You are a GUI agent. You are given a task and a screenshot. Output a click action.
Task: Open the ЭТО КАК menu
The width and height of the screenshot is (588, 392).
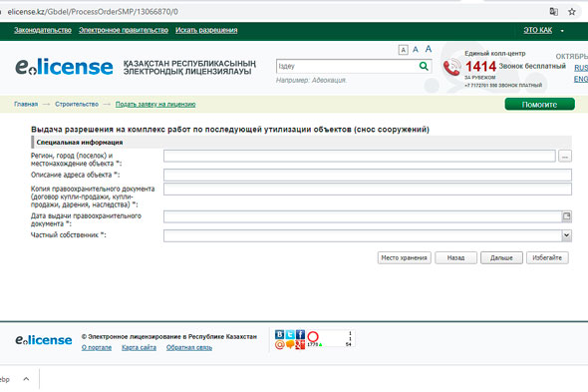538,30
